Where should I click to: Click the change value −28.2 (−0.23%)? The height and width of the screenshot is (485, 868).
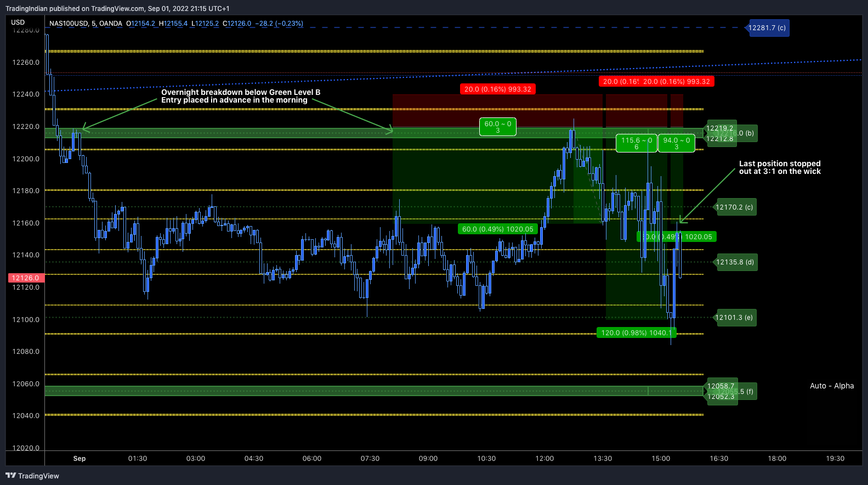tap(279, 24)
